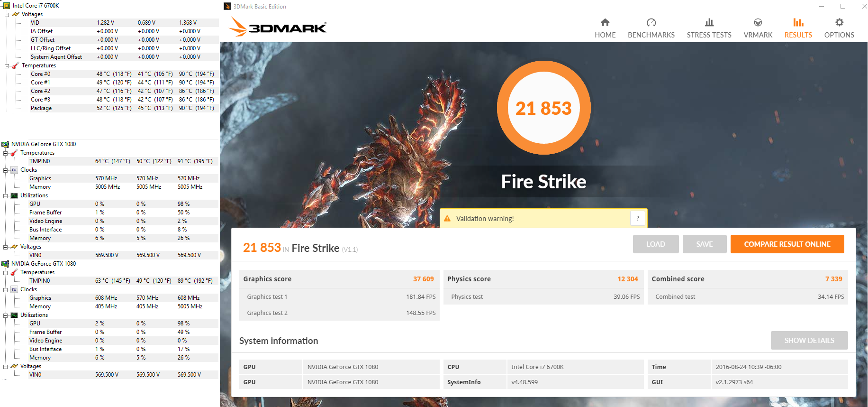Click the lightning icon beside Voltages under Intel Core i7
868x407 pixels.
click(15, 14)
